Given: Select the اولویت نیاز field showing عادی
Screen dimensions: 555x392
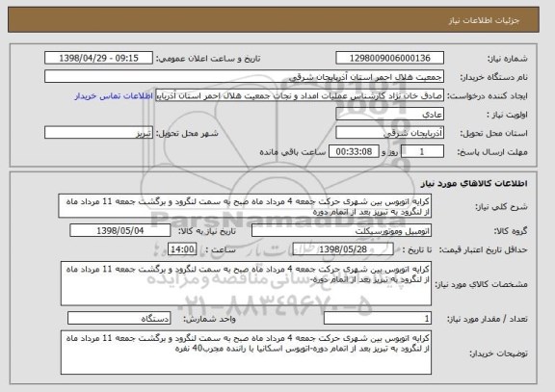Looking at the screenshot, I should [x=389, y=115].
